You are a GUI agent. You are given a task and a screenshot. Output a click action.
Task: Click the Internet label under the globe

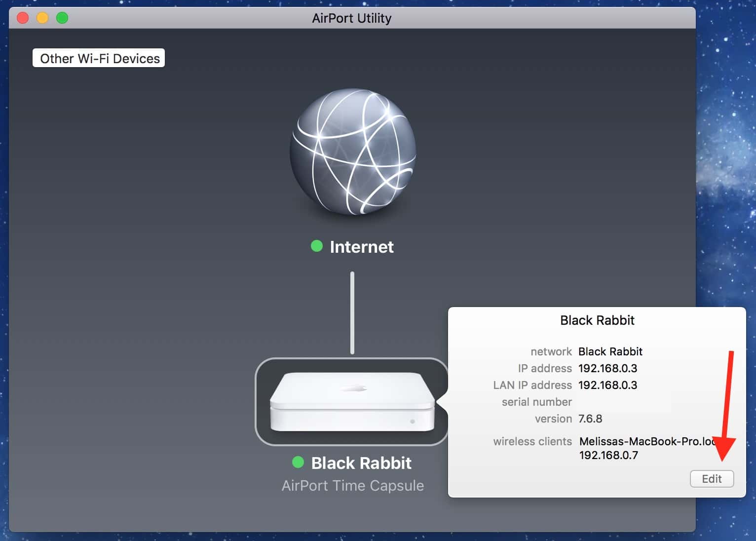click(361, 247)
